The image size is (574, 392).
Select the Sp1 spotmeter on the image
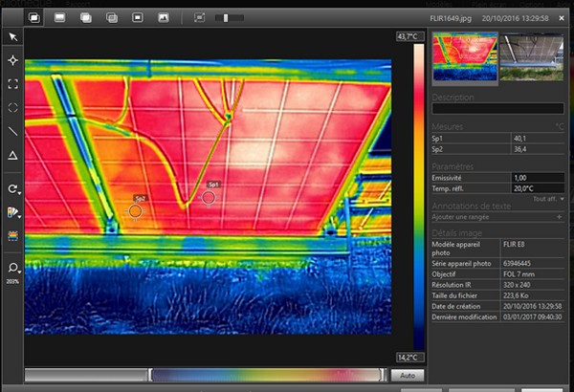pos(209,198)
